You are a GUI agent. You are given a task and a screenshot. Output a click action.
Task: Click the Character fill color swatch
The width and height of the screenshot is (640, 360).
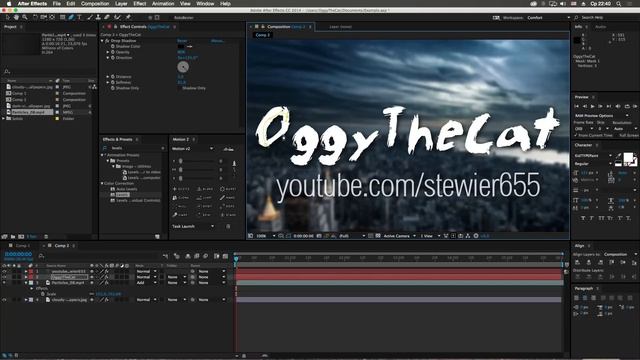coord(628,157)
